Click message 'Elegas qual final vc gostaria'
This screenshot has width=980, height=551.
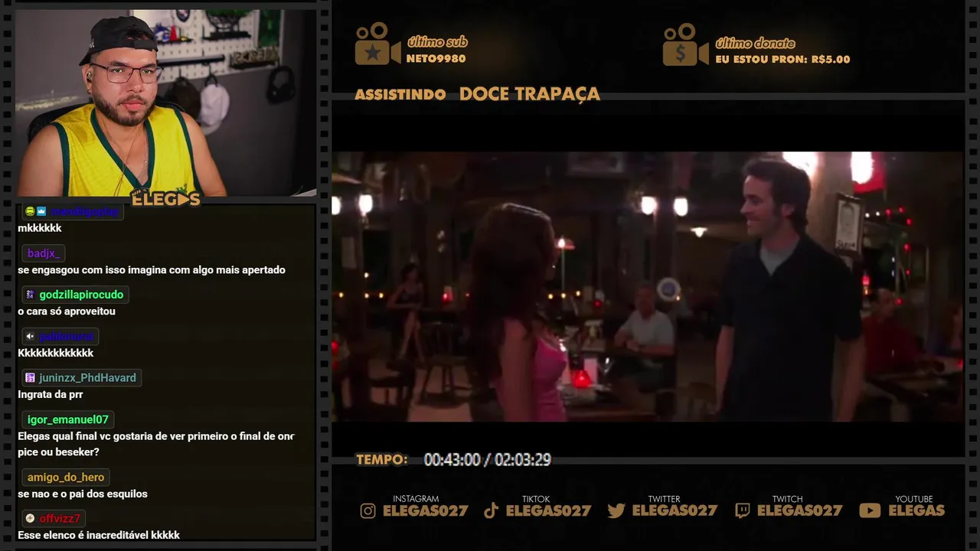click(156, 444)
